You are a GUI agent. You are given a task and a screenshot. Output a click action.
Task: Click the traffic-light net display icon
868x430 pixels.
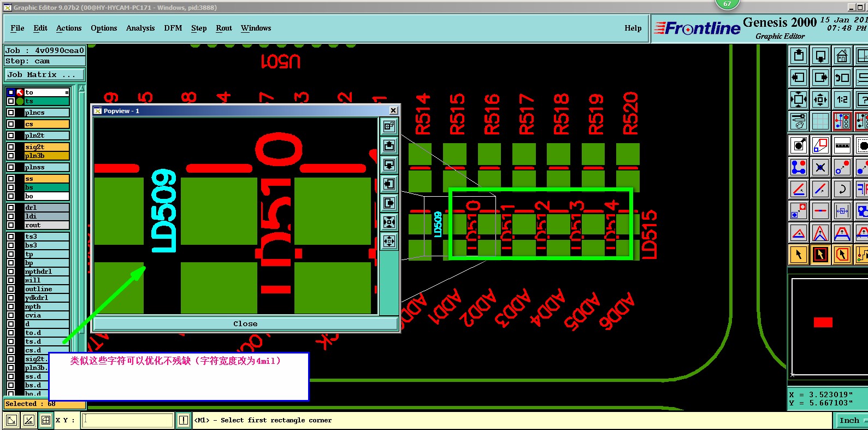coord(842,121)
